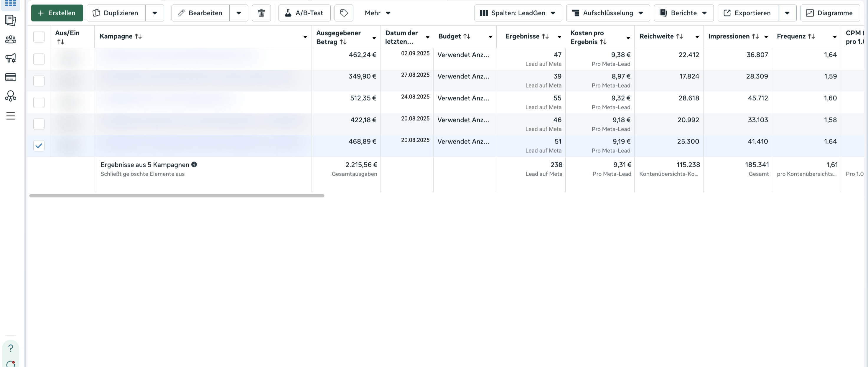Sort by Aus/Ein column arrows
The width and height of the screenshot is (868, 367).
61,42
